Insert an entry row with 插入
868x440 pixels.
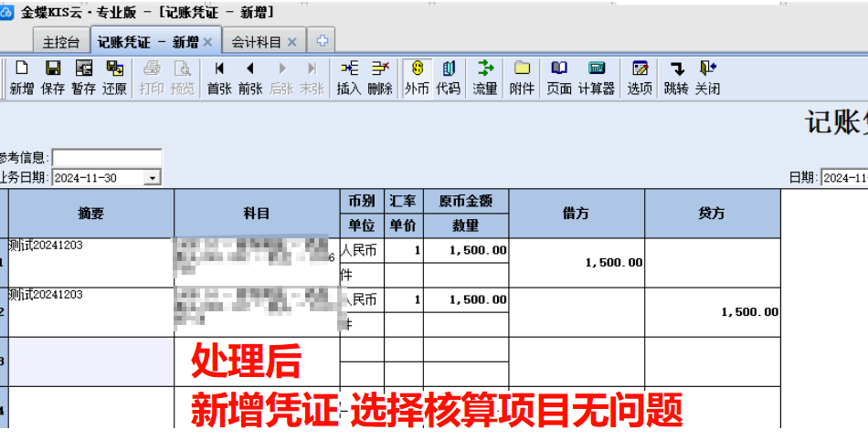click(349, 78)
